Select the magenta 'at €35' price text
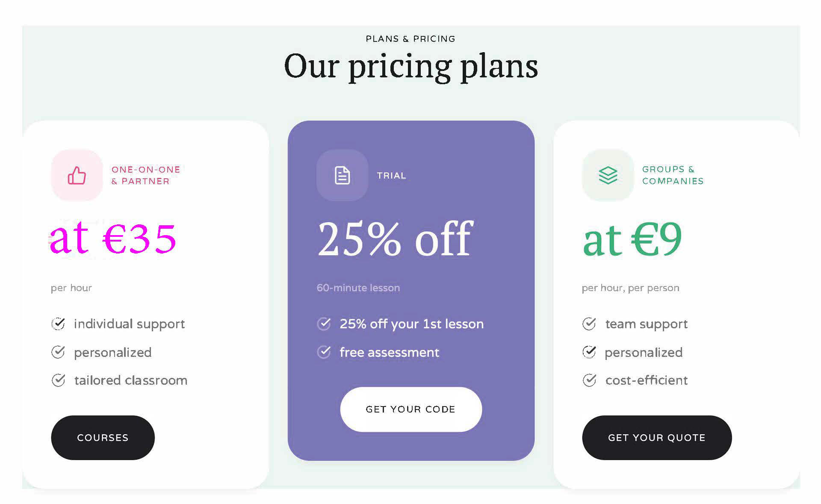821x504 pixels. (113, 239)
